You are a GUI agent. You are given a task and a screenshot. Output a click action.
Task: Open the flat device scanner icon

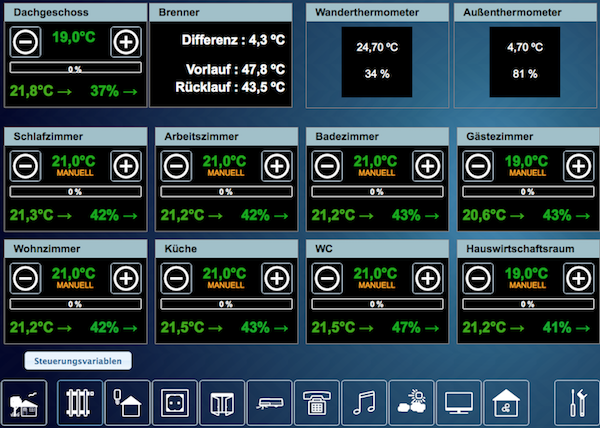click(270, 403)
